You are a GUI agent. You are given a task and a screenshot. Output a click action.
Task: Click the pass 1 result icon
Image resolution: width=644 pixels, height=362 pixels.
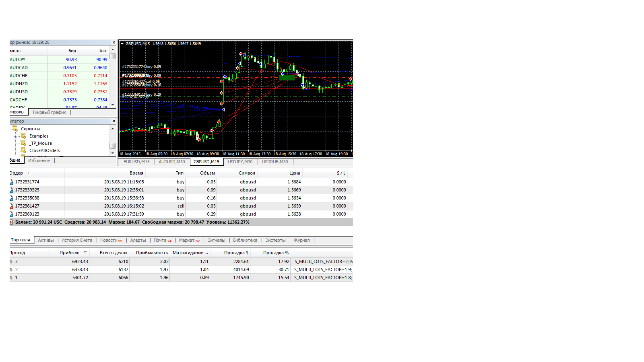[11, 278]
